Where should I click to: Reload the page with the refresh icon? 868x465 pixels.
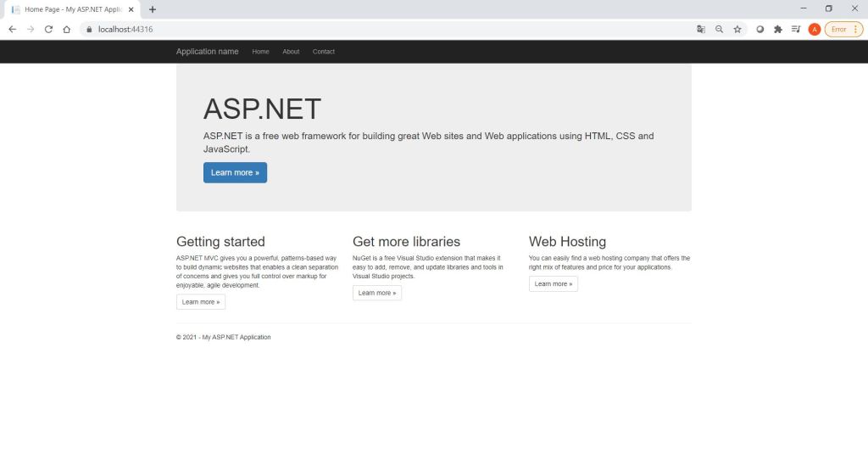48,29
